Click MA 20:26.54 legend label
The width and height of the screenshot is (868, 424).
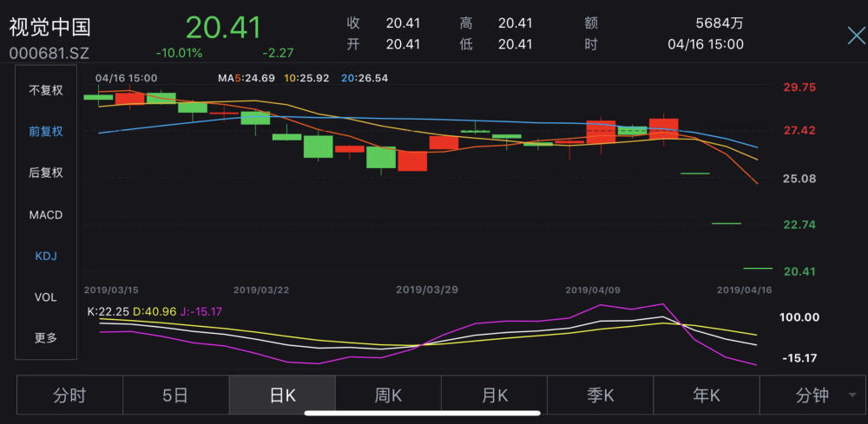click(x=365, y=79)
